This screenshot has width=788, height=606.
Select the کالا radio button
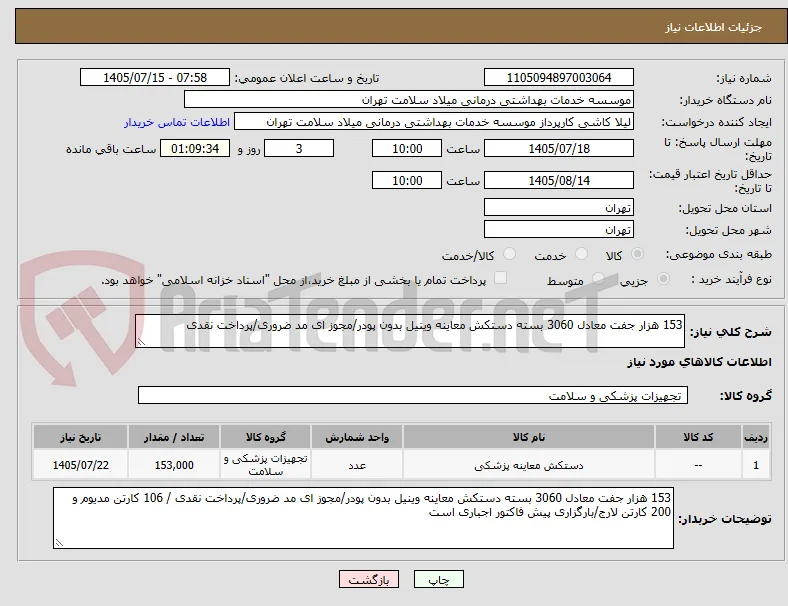637,254
